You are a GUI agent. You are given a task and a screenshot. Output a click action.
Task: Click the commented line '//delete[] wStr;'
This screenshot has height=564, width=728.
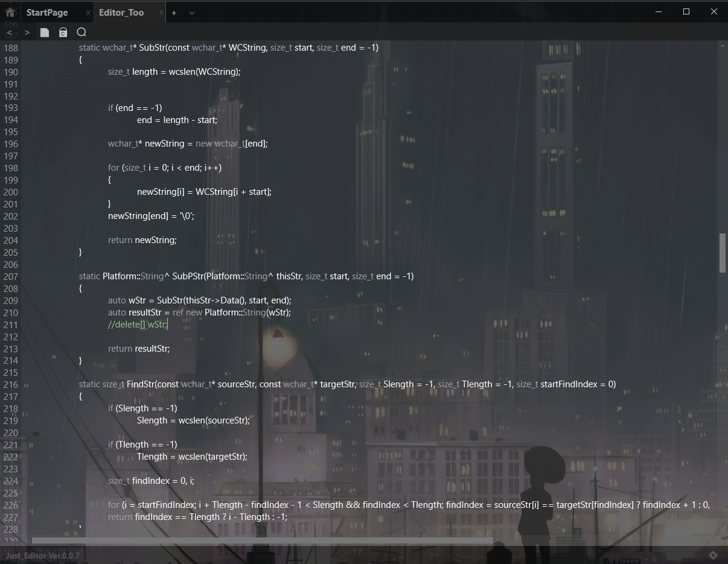point(138,325)
